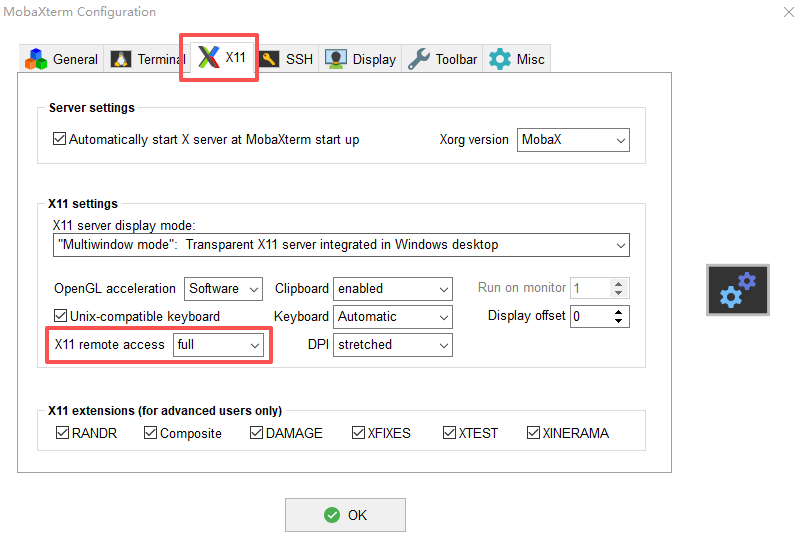Toggle Unix-compatible keyboard checkbox
This screenshot has width=803, height=554.
click(x=60, y=315)
